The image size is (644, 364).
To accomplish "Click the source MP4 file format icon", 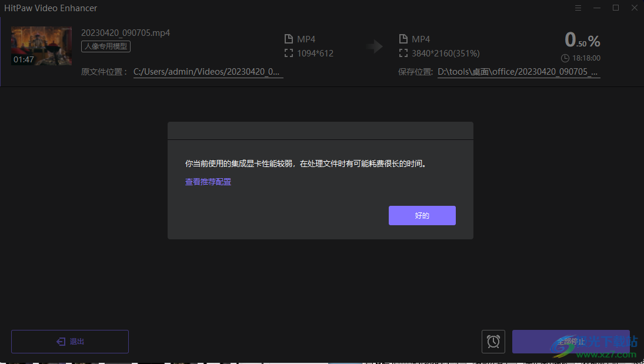I will 289,39.
